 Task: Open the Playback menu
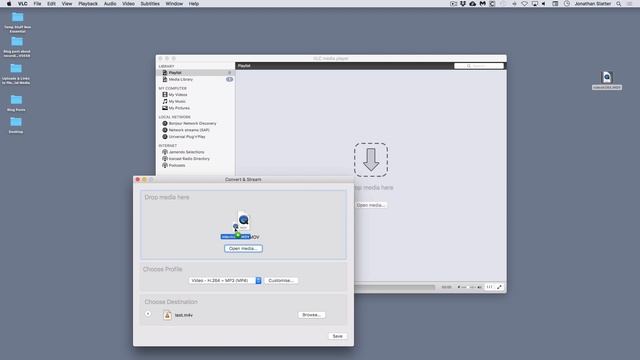pyautogui.click(x=88, y=4)
